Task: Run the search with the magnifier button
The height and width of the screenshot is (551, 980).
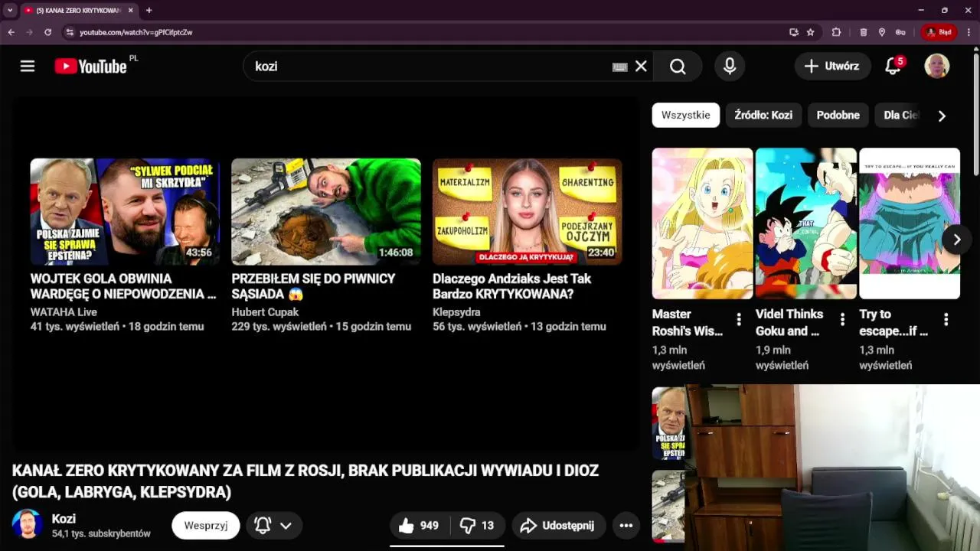Action: click(x=678, y=67)
